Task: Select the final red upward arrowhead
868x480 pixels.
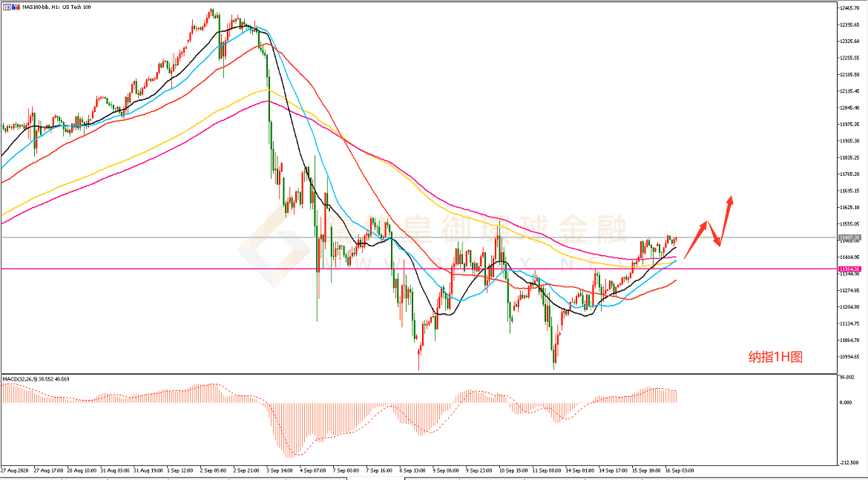Action: coord(731,199)
